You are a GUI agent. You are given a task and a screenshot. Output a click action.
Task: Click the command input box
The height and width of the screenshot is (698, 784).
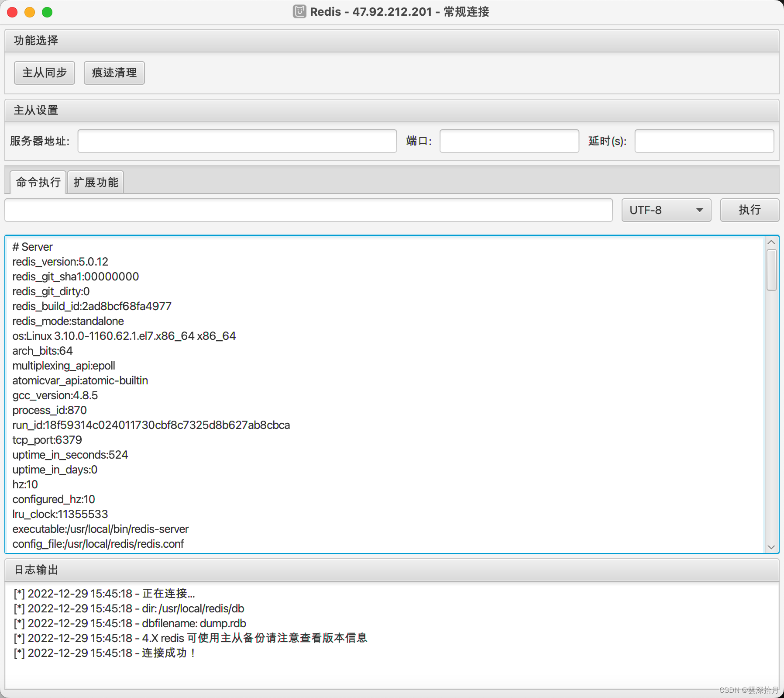click(x=309, y=210)
